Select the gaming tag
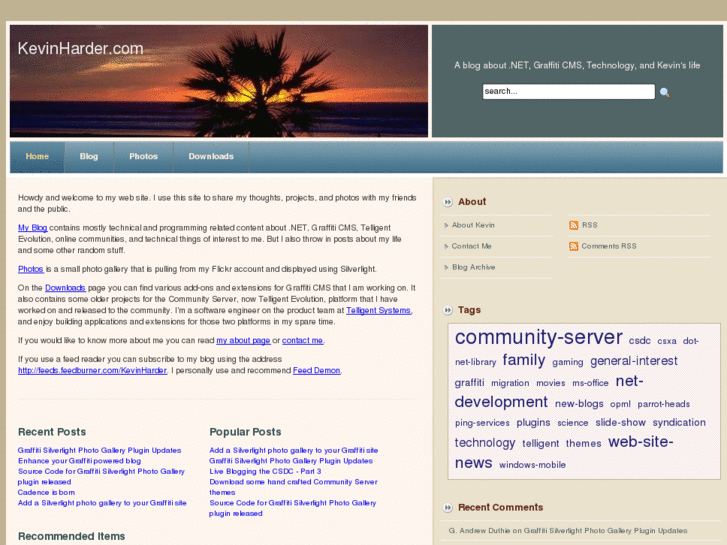The width and height of the screenshot is (727, 545). tap(568, 362)
